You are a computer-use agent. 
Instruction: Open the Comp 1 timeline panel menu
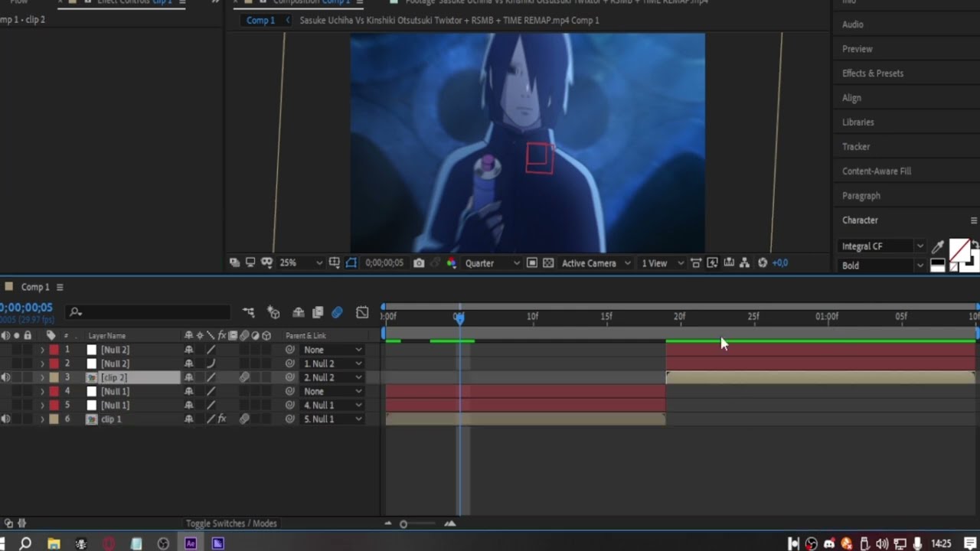(x=60, y=287)
